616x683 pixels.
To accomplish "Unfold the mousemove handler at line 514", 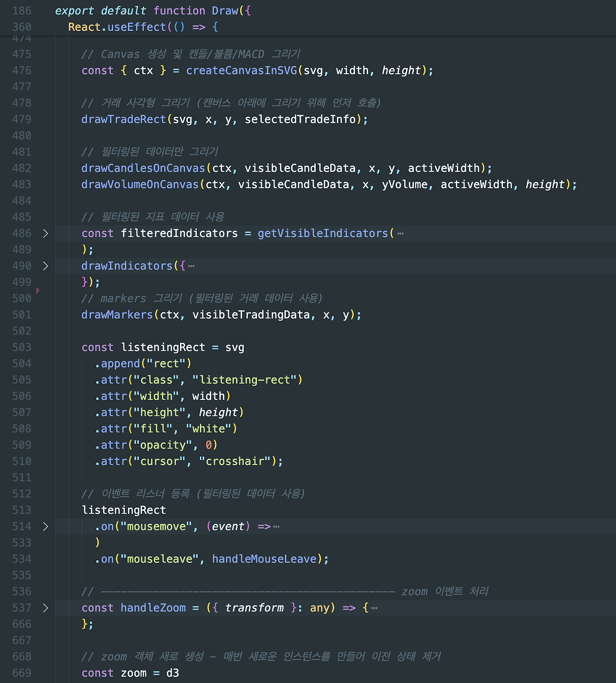I will tap(45, 527).
